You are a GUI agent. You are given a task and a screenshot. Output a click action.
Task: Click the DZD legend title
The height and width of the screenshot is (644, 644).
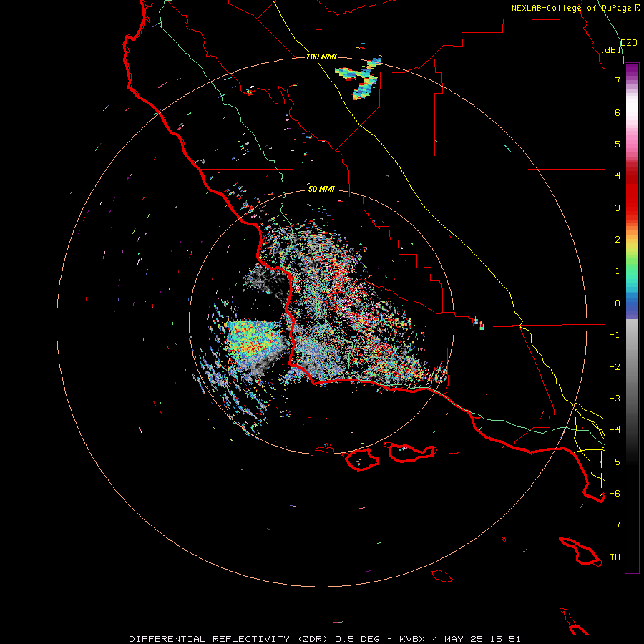click(629, 43)
